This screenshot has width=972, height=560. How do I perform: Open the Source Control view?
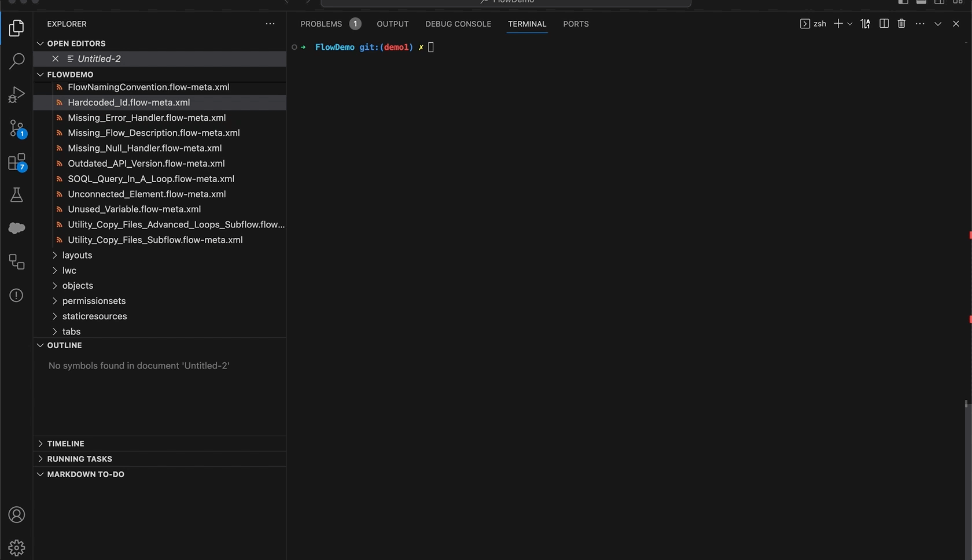point(16,127)
